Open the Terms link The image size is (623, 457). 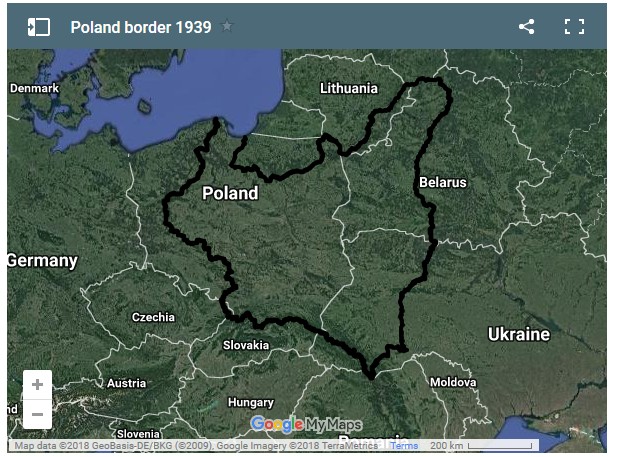[404, 446]
